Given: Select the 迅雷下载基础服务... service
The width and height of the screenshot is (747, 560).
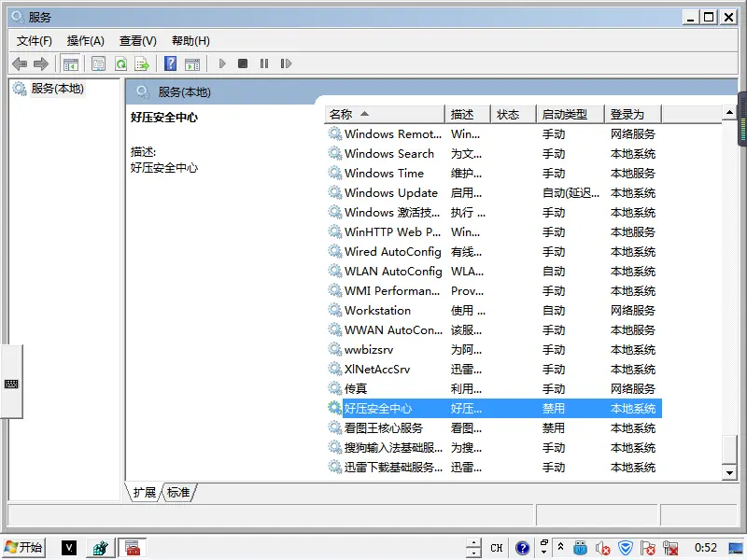Looking at the screenshot, I should point(493,468).
